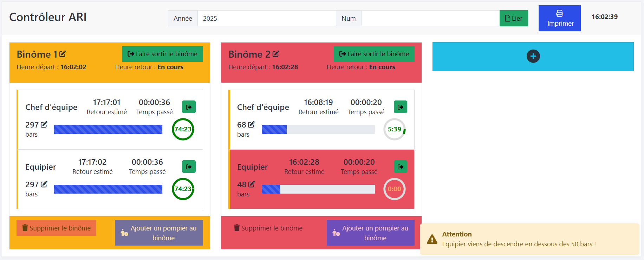Edit the Binôme 1 name pencil icon

63,54
